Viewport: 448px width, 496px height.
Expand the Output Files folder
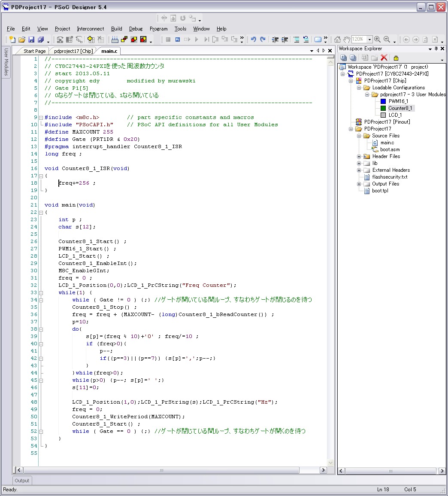click(359, 184)
